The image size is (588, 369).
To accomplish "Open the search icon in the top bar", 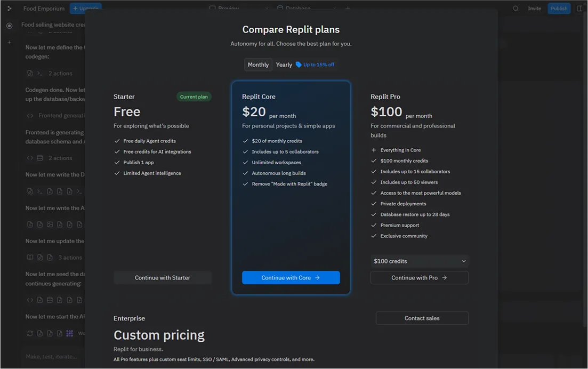I will coord(515,8).
